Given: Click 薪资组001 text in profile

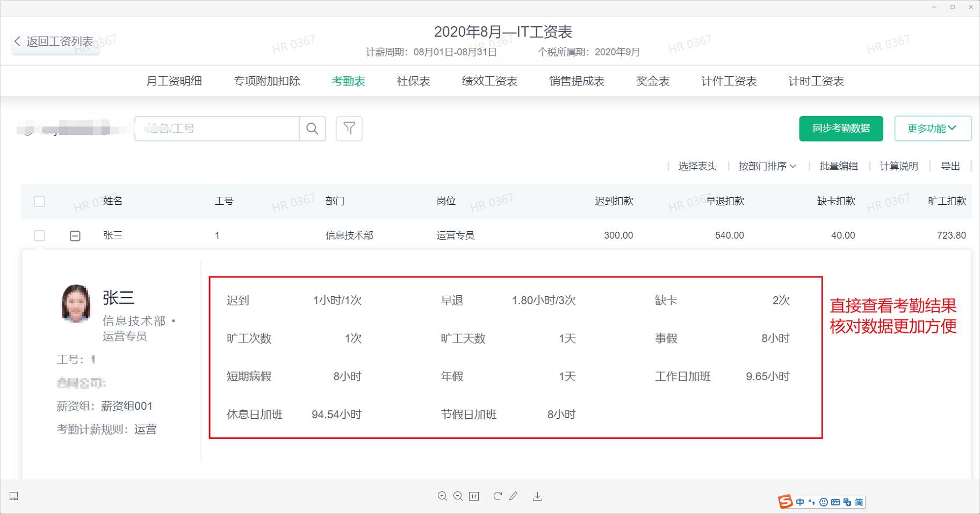Looking at the screenshot, I should (x=127, y=406).
